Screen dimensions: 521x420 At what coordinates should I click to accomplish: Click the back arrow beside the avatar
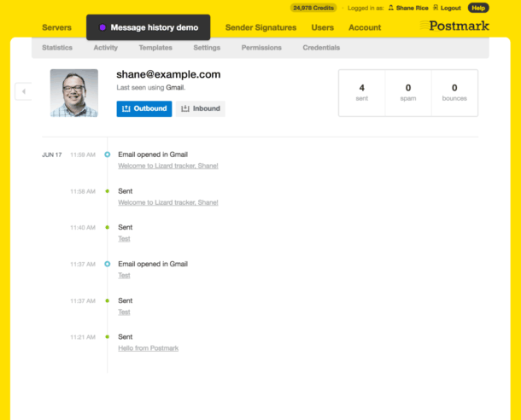[23, 91]
